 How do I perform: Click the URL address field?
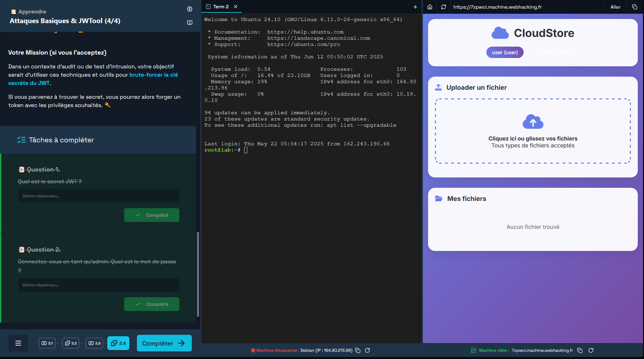point(527,7)
